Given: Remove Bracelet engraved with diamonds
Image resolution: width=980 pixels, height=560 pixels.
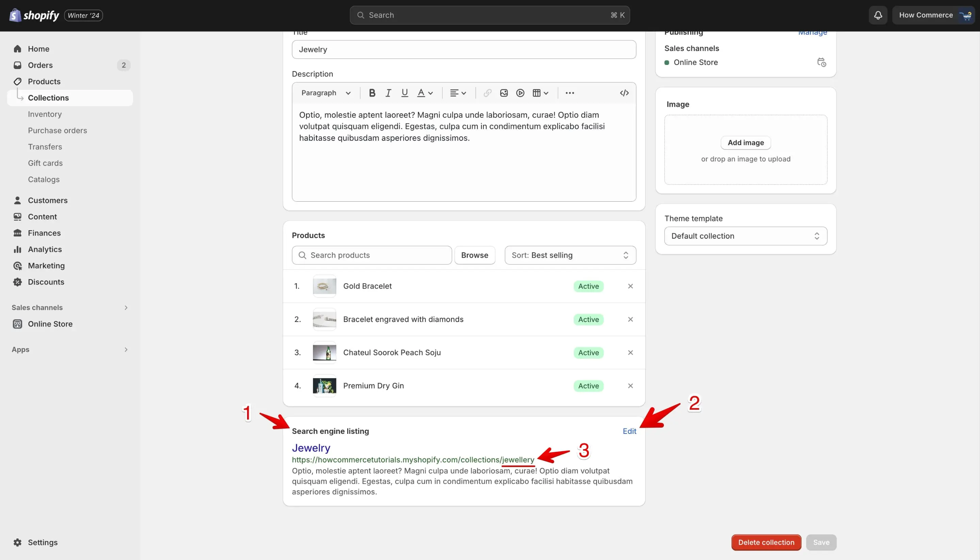Looking at the screenshot, I should (630, 319).
